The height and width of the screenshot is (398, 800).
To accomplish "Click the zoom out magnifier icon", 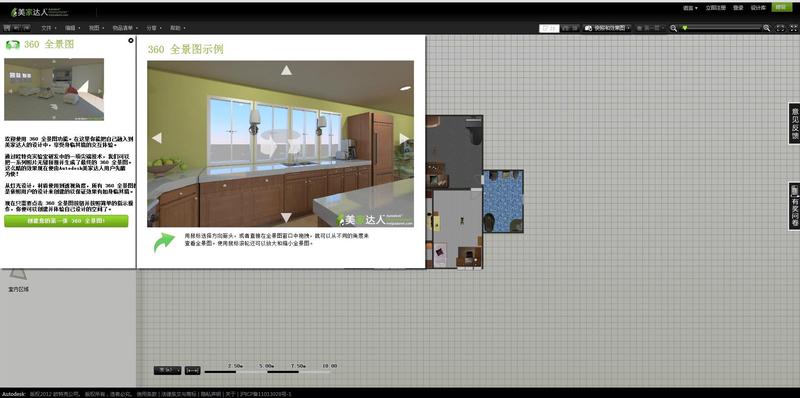I will (x=673, y=29).
